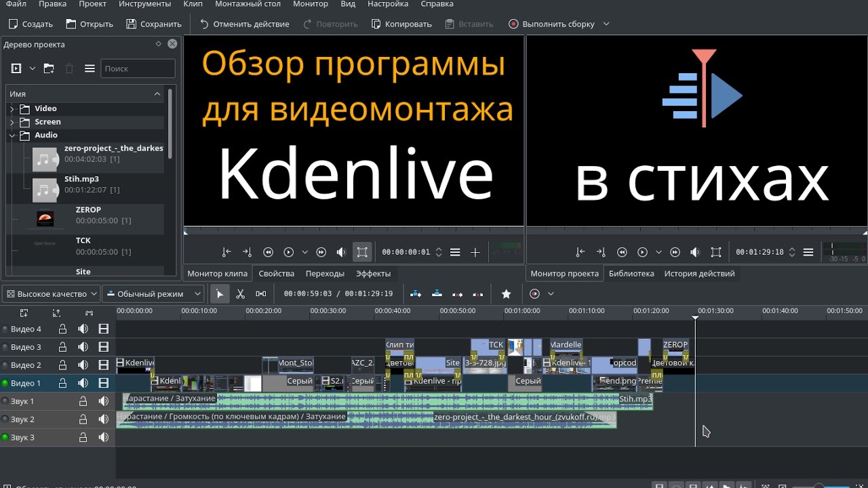Open play options dropdown in project monitor
The width and height of the screenshot is (868, 488).
(658, 252)
